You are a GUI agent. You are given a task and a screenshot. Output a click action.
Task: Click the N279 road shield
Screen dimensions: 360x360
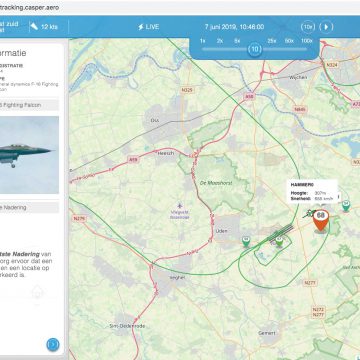click(x=79, y=218)
